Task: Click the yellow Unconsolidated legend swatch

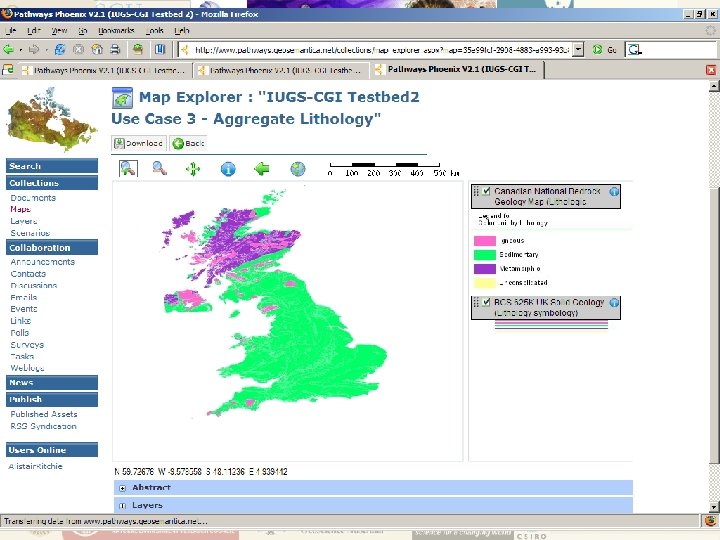Action: click(484, 282)
